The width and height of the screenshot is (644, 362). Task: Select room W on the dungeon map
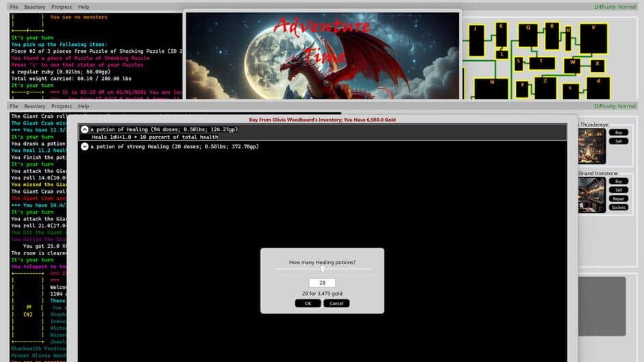(x=573, y=66)
